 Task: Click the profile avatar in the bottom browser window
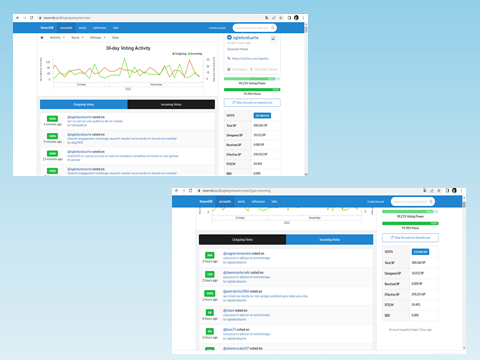tap(454, 191)
